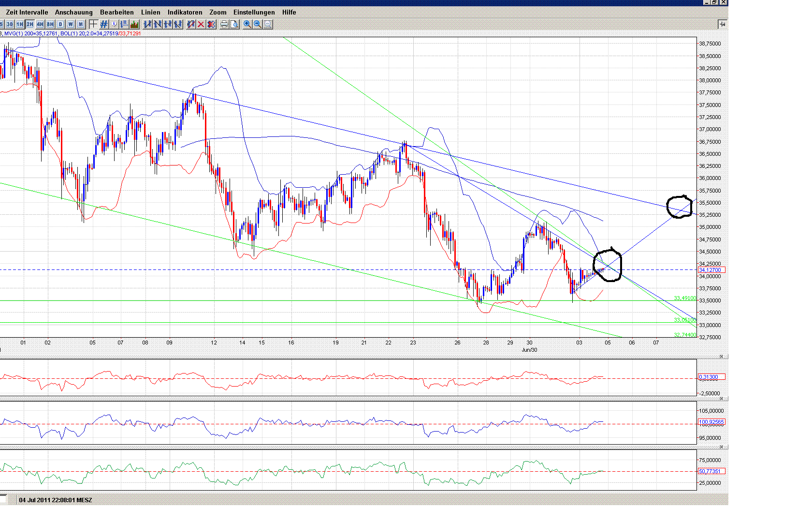Click the indicator value 50,77351

click(711, 471)
